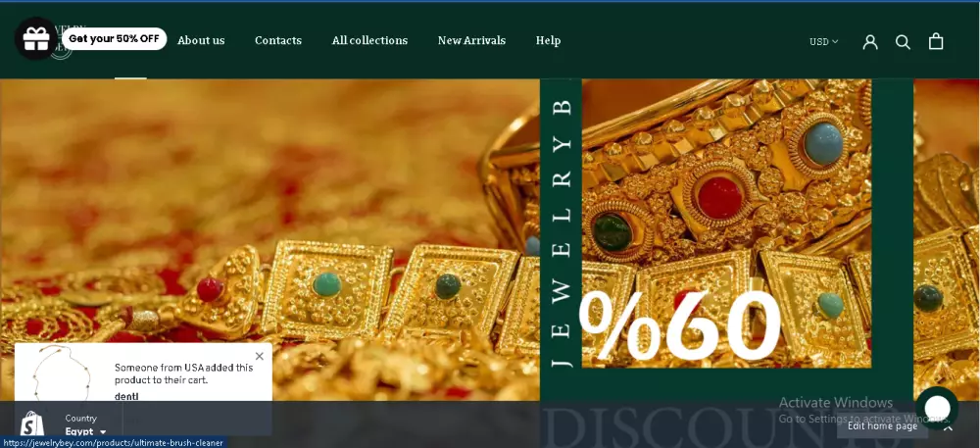Go to the Contacts page
980x448 pixels.
tap(278, 40)
